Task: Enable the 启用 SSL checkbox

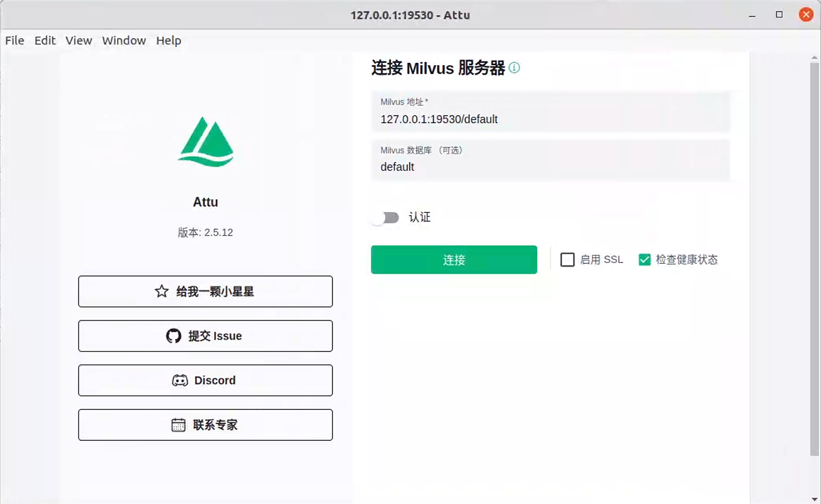Action: (567, 259)
